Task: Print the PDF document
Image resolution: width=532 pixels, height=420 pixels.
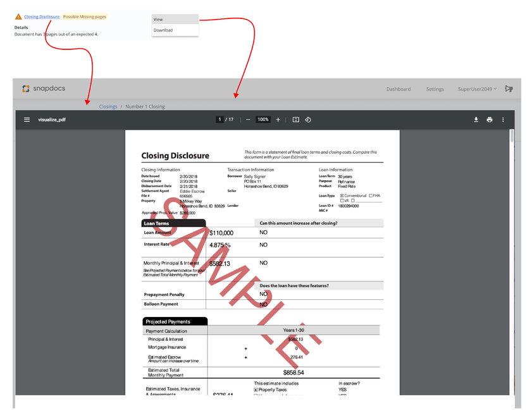Action: (x=489, y=120)
